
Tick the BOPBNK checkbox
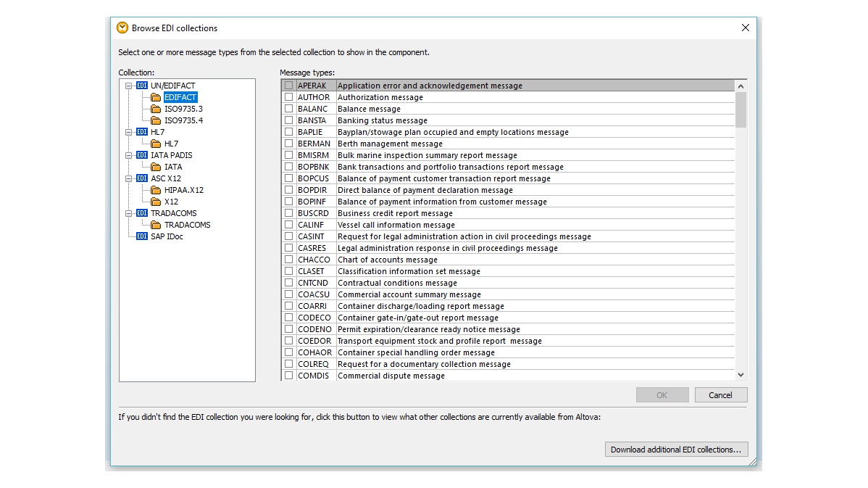[289, 168]
